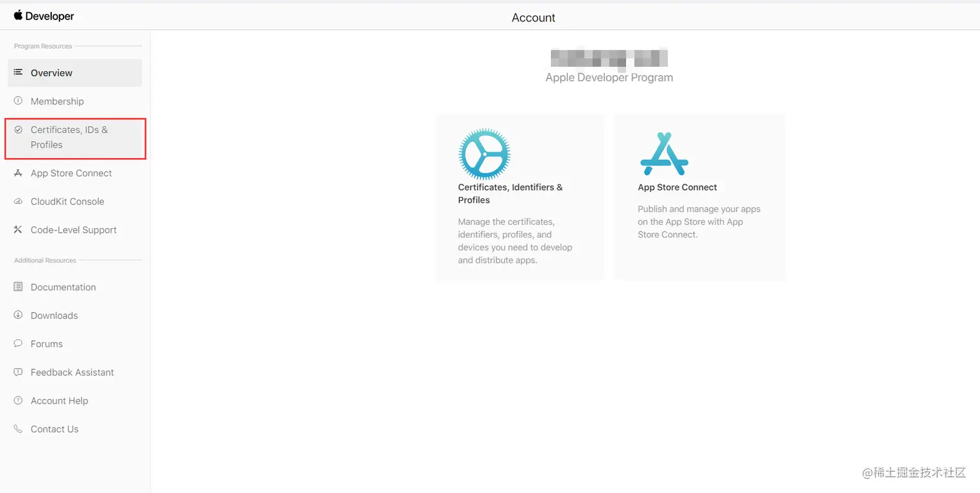Click the Additional Resources section label
980x493 pixels.
click(x=45, y=260)
